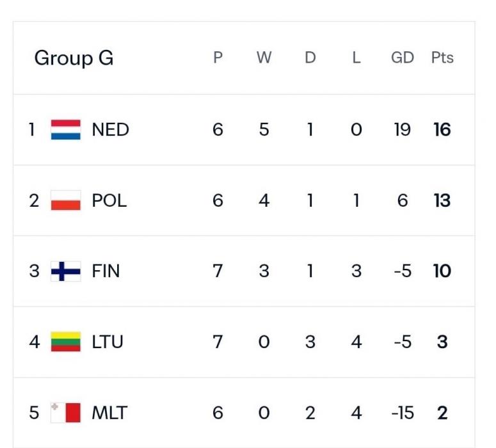Image resolution: width=496 pixels, height=448 pixels.
Task: Click the GD column header
Action: coord(403,58)
